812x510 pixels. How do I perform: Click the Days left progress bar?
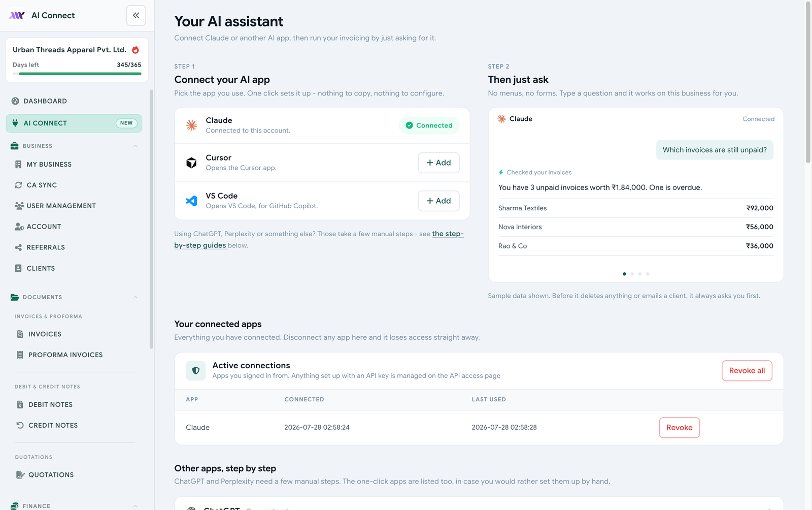coord(77,74)
